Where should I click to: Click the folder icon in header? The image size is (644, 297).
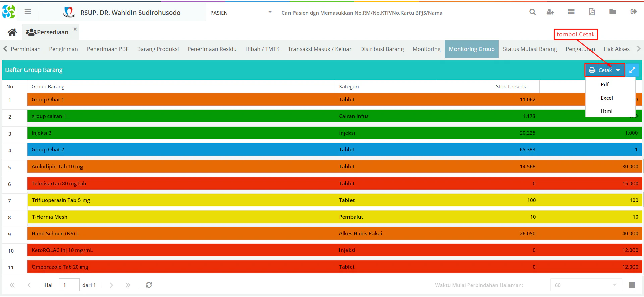click(x=613, y=12)
